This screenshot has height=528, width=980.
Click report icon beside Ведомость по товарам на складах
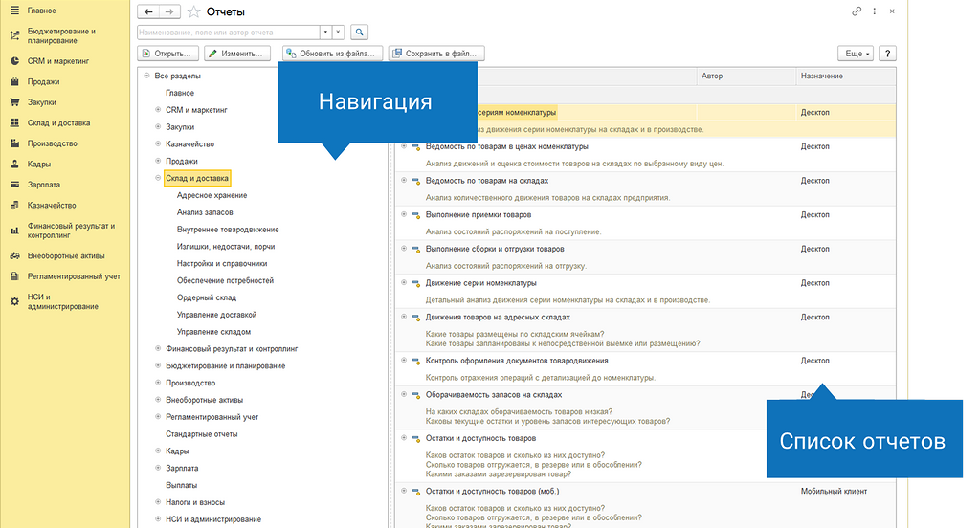coord(416,181)
